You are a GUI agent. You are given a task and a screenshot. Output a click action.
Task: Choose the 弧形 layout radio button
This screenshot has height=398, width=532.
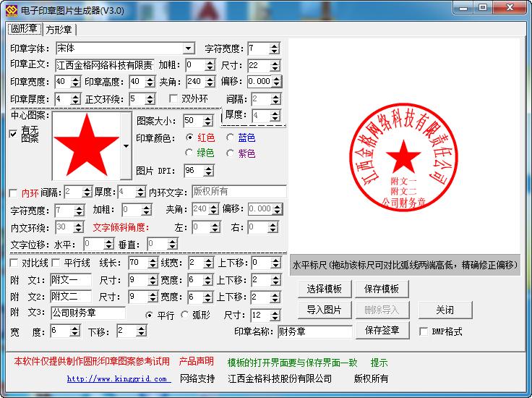click(x=184, y=315)
